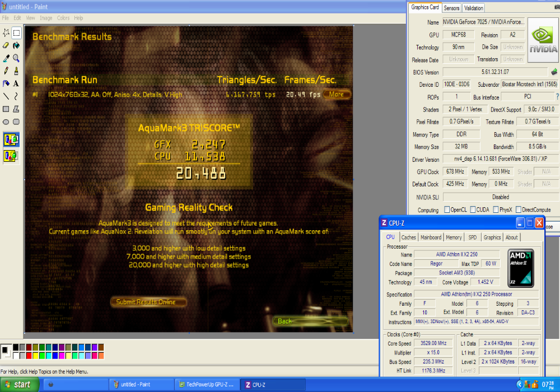The width and height of the screenshot is (560, 392).
Task: Switch to the CPU-Z taskbar button
Action: tap(273, 385)
